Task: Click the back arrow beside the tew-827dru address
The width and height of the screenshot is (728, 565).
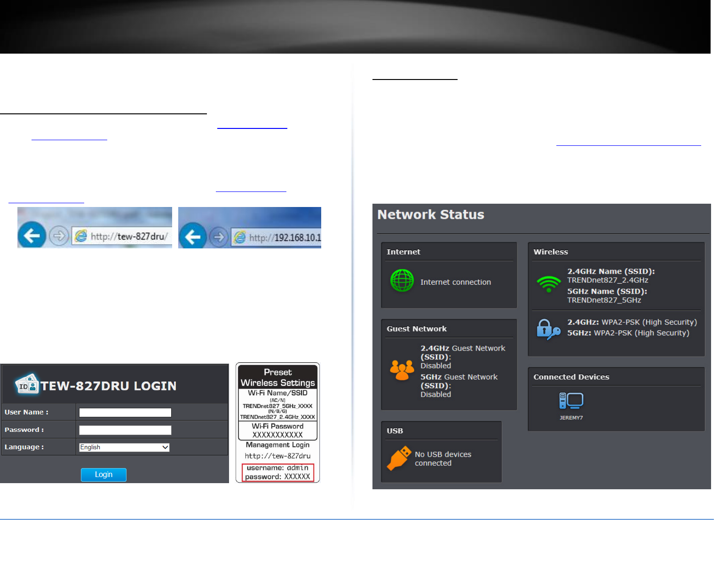Action: coord(32,235)
